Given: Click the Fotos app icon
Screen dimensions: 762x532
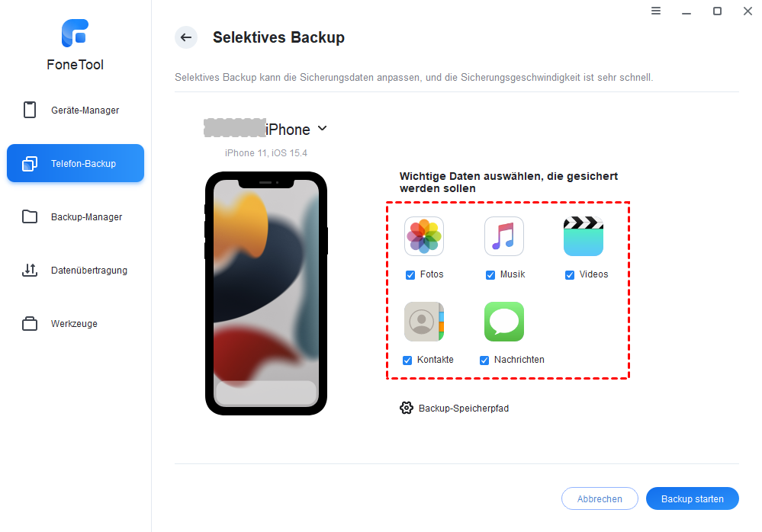Looking at the screenshot, I should [x=424, y=236].
